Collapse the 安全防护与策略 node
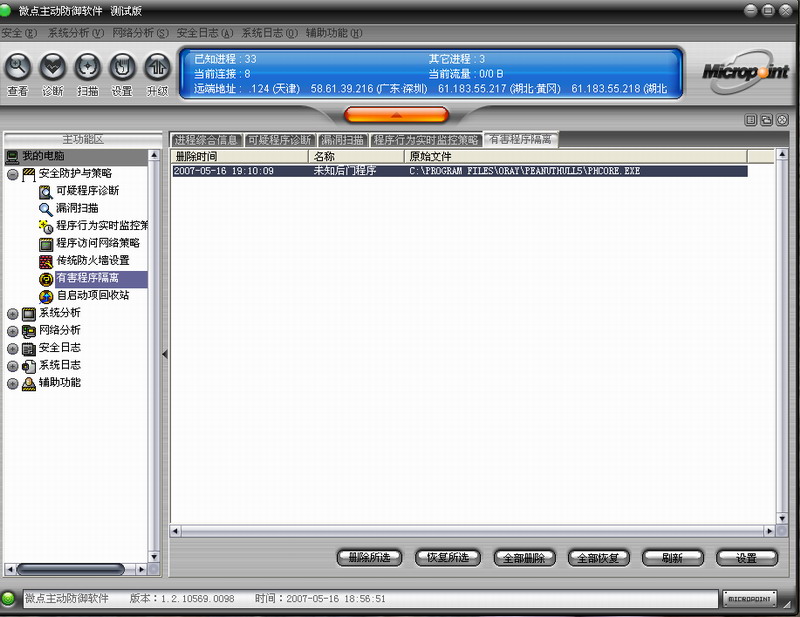 [x=13, y=175]
